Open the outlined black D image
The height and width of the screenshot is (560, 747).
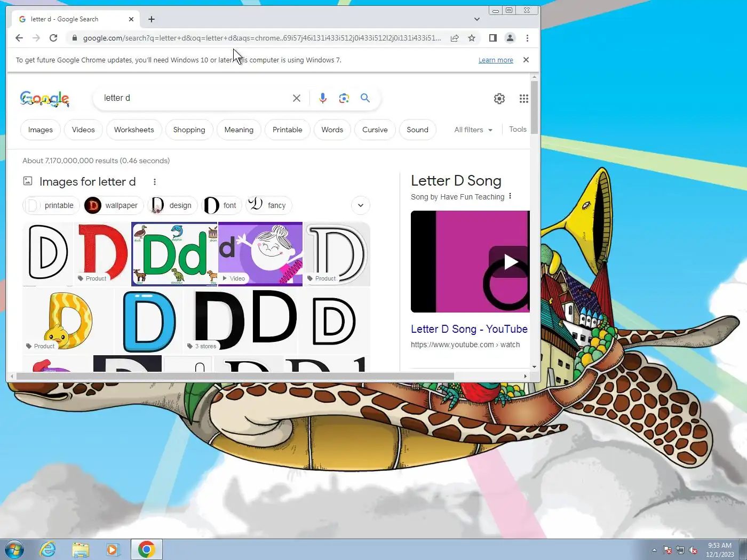[47, 254]
